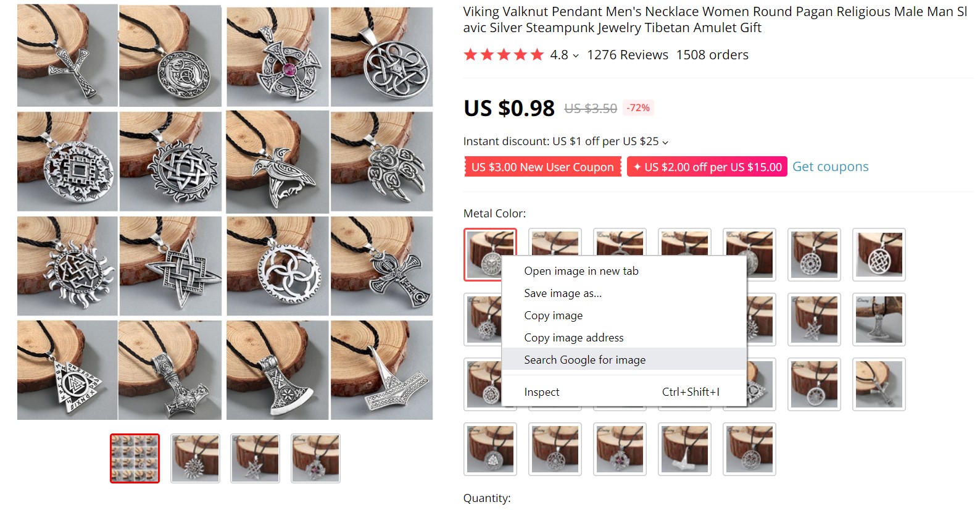Click the Get coupons link

[x=830, y=167]
